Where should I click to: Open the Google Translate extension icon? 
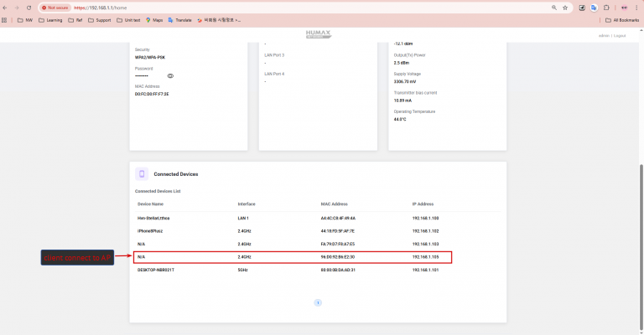(594, 8)
